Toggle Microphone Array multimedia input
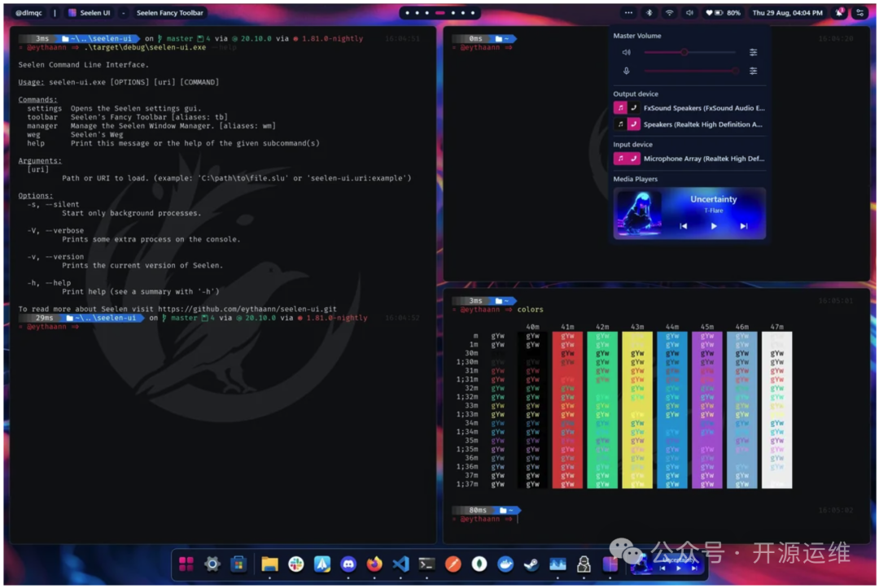The width and height of the screenshot is (879, 588). click(620, 159)
